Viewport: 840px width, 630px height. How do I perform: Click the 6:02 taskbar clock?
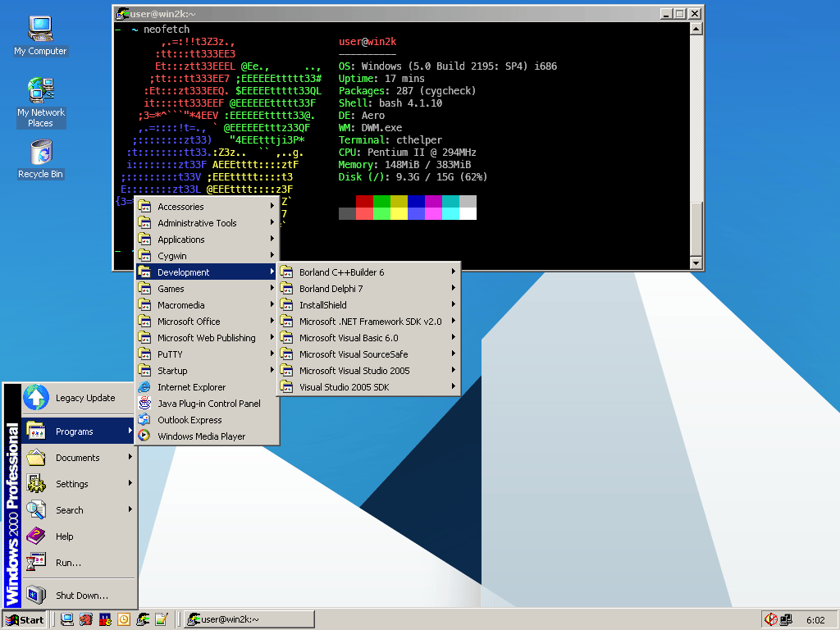coord(815,620)
